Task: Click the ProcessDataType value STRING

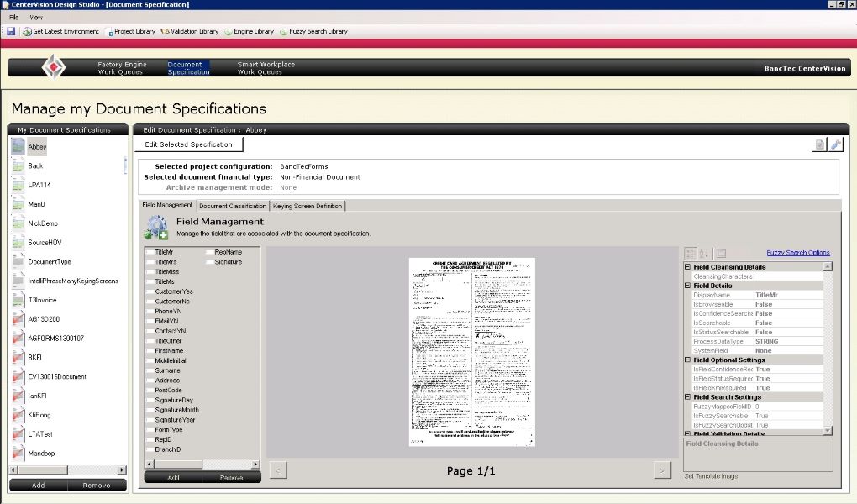Action: click(788, 341)
